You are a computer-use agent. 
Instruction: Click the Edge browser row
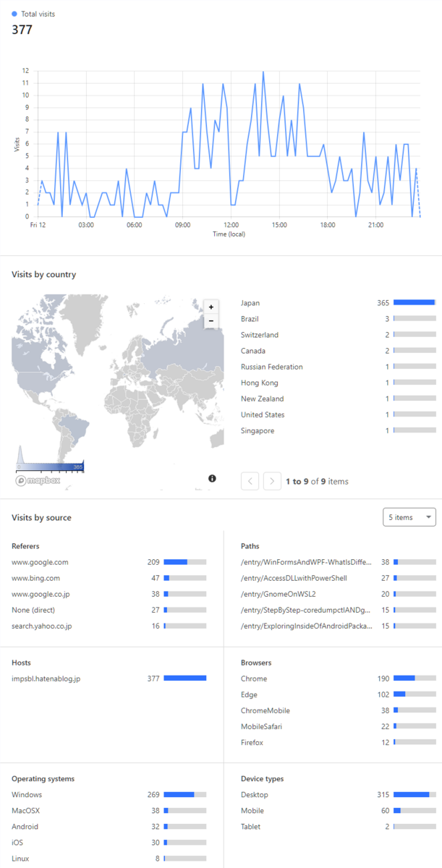pos(338,694)
